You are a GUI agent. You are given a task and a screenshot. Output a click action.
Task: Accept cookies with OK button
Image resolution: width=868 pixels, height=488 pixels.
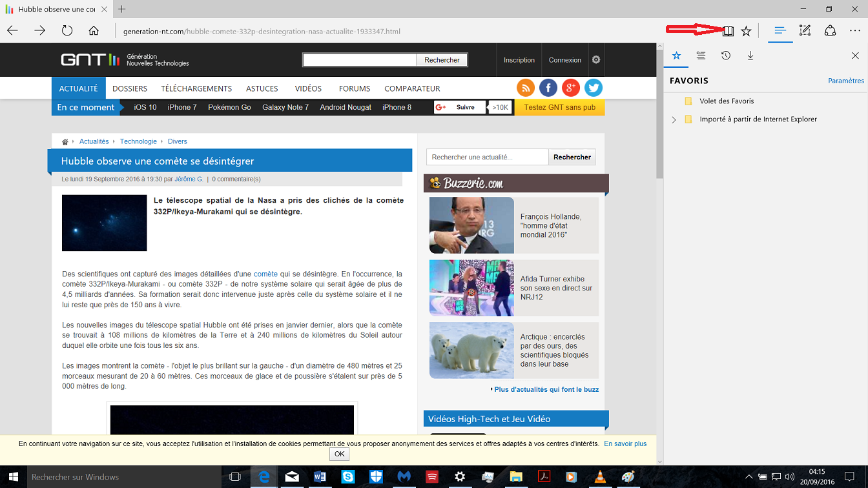(339, 454)
